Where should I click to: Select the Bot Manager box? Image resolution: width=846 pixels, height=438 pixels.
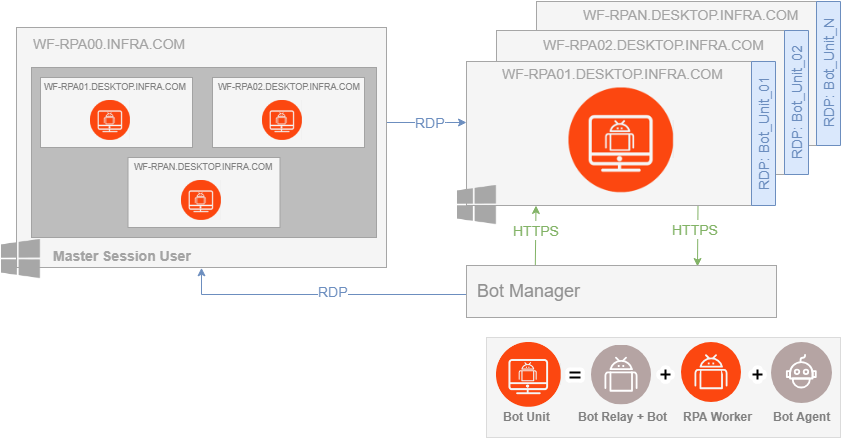621,291
